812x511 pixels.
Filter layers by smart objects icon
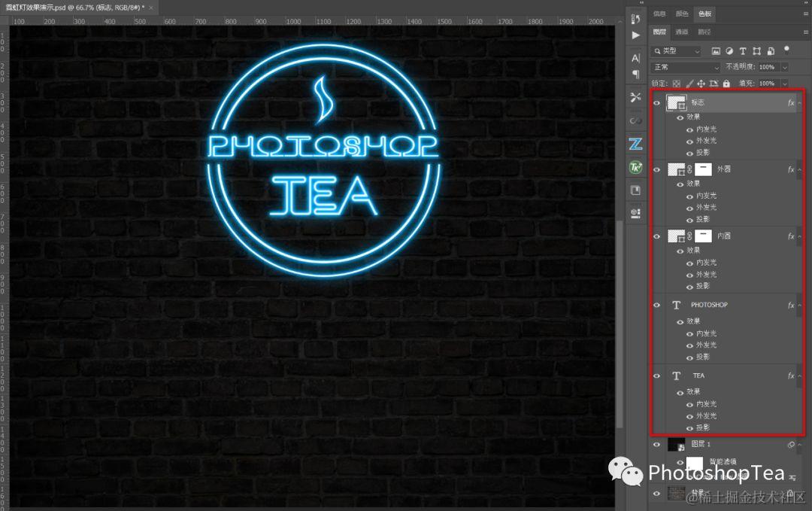[x=771, y=50]
